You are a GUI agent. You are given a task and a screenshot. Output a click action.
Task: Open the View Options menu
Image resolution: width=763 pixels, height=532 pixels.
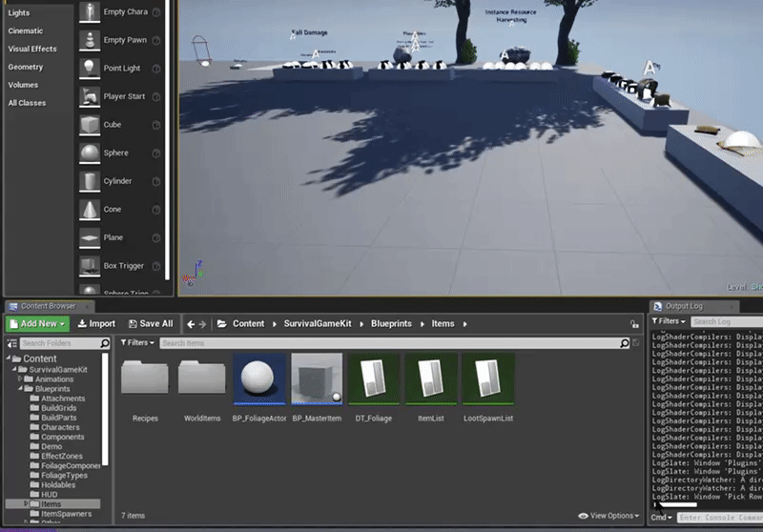click(608, 516)
